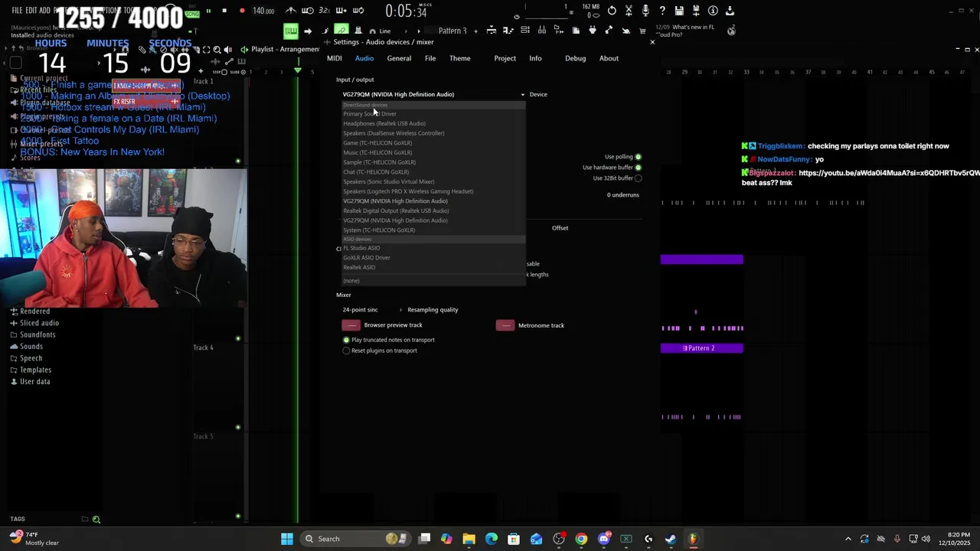Open the File settings tab
Viewport: 980px width, 551px height.
click(x=430, y=58)
